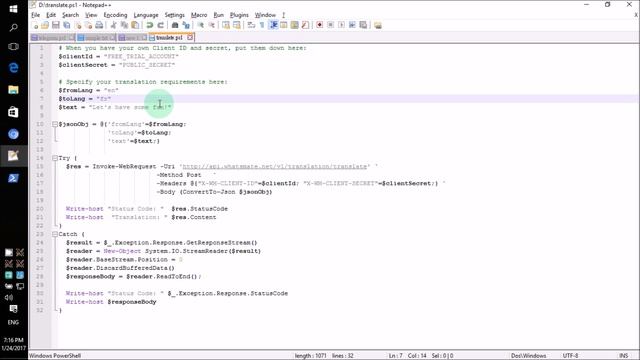This screenshot has height=360, width=640.
Task: Click the system tray volume icon
Action: point(9,298)
